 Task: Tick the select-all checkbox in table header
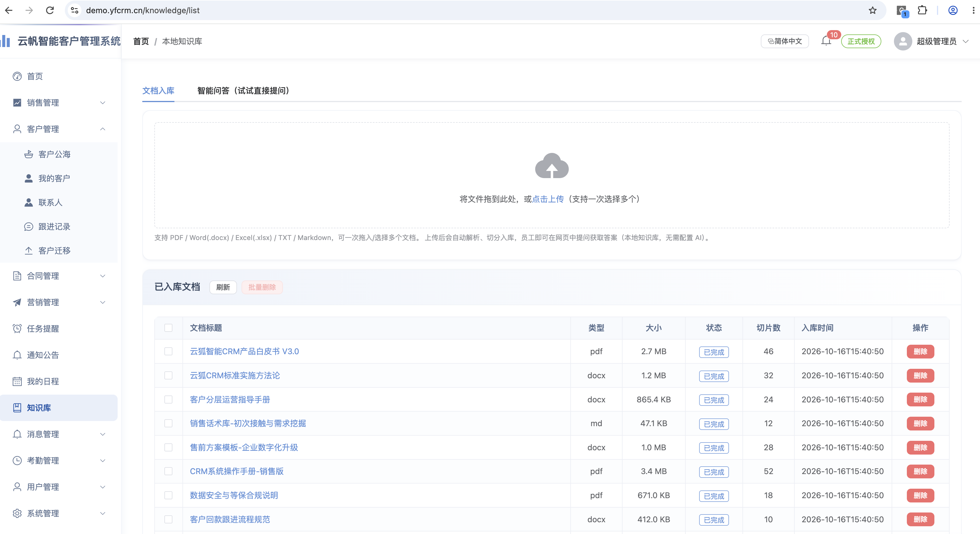(168, 328)
